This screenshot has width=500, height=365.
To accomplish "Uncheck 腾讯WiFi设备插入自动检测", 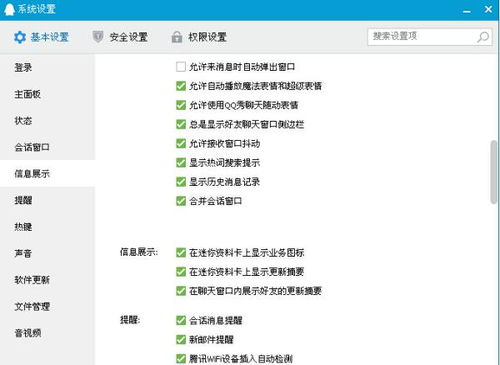I will click(x=181, y=359).
